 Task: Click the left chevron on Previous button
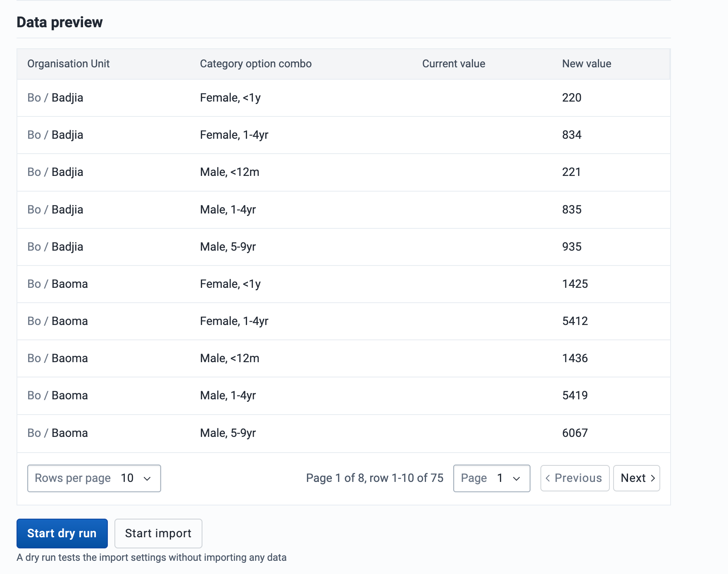(548, 478)
